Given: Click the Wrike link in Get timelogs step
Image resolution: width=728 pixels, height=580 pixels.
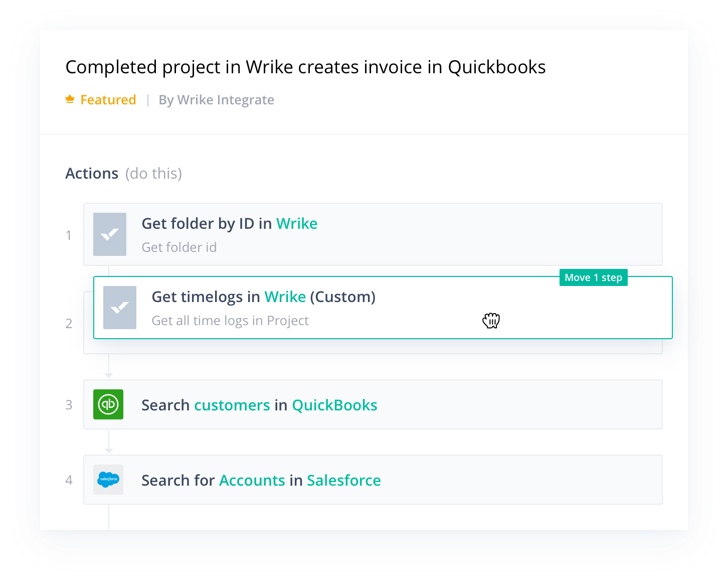Looking at the screenshot, I should 285,297.
